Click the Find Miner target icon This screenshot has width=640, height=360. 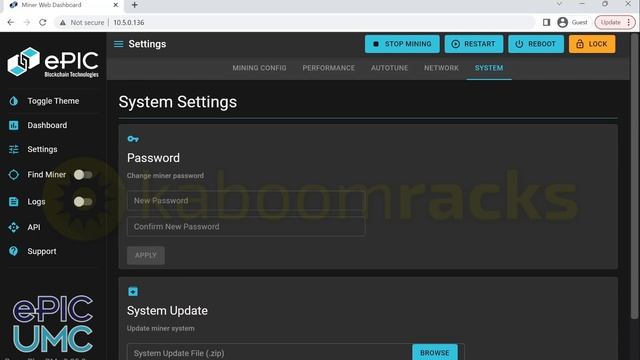pyautogui.click(x=13, y=175)
